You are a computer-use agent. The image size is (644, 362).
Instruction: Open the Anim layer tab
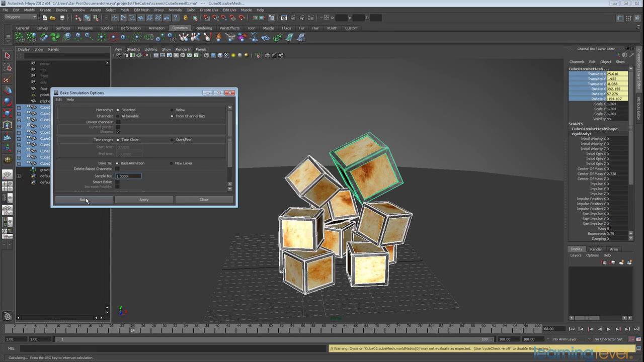tap(614, 249)
